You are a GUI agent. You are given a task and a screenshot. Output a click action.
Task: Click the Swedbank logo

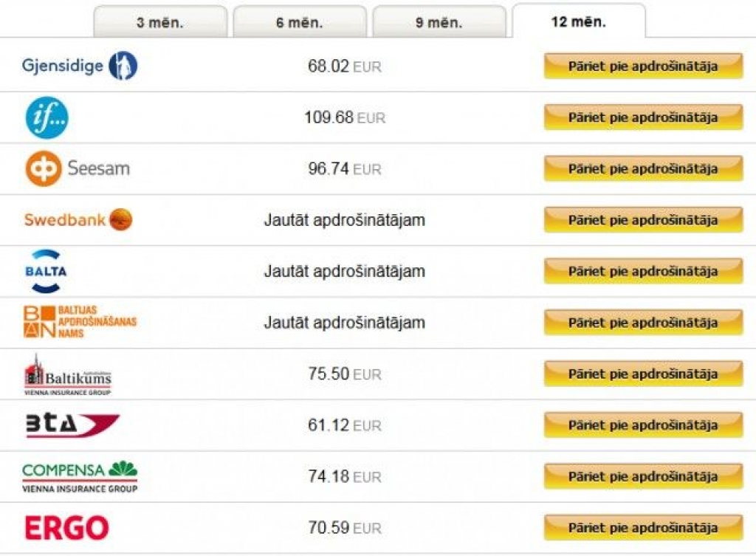point(78,220)
